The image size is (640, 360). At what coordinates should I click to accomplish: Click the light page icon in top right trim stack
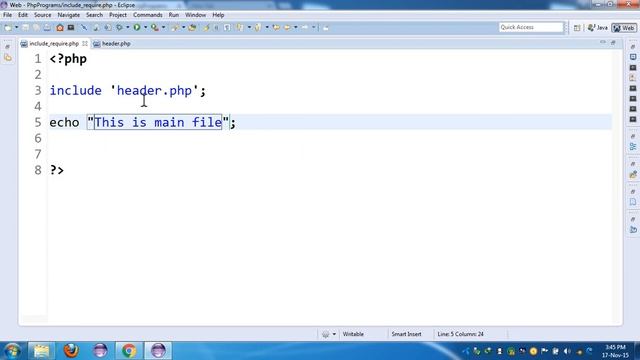[633, 78]
